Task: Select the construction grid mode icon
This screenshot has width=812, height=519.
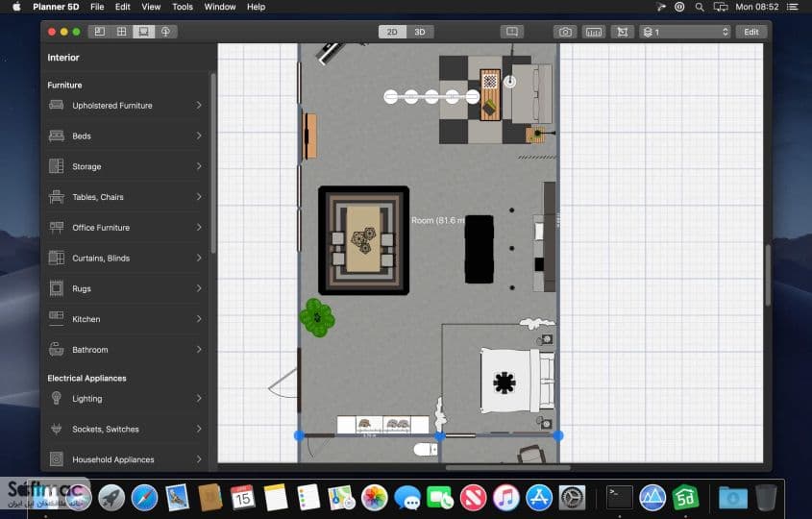Action: tap(121, 32)
